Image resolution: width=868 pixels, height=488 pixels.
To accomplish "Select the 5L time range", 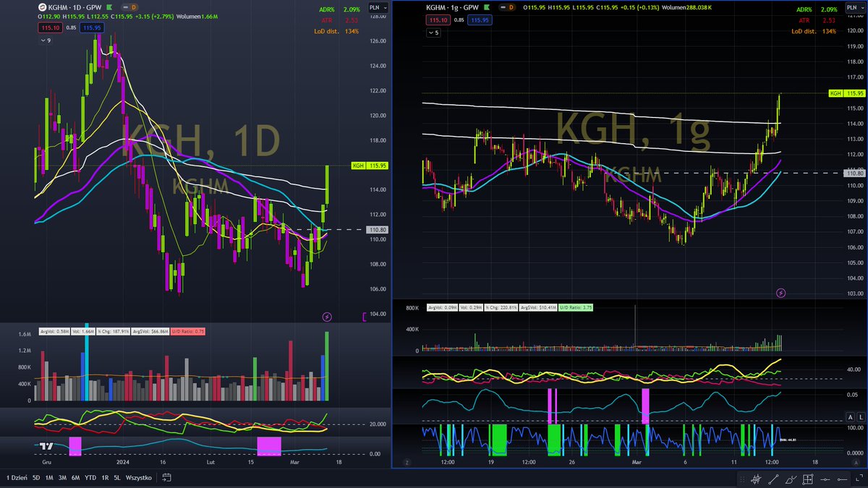I will (x=117, y=478).
